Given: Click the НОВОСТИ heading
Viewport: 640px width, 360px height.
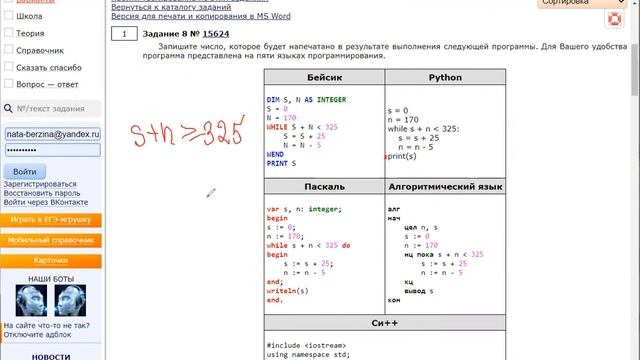Looking at the screenshot, I should click(x=51, y=356).
